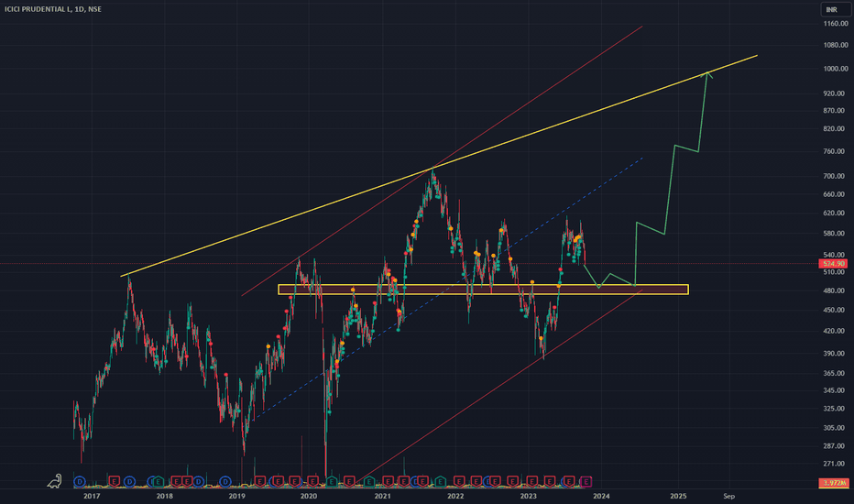Click the 3.972M volume label

tap(833, 483)
